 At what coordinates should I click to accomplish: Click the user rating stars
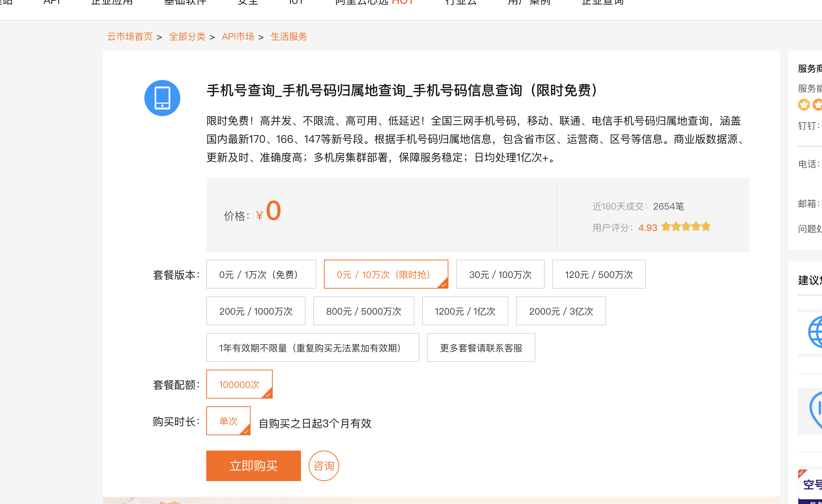[686, 227]
